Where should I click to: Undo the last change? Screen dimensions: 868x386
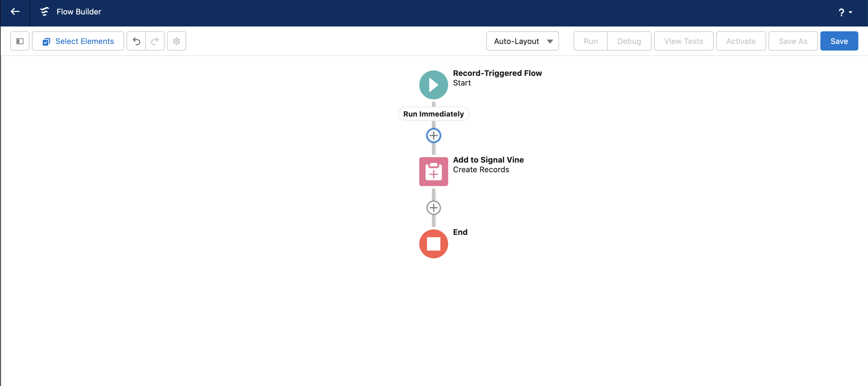click(x=136, y=41)
